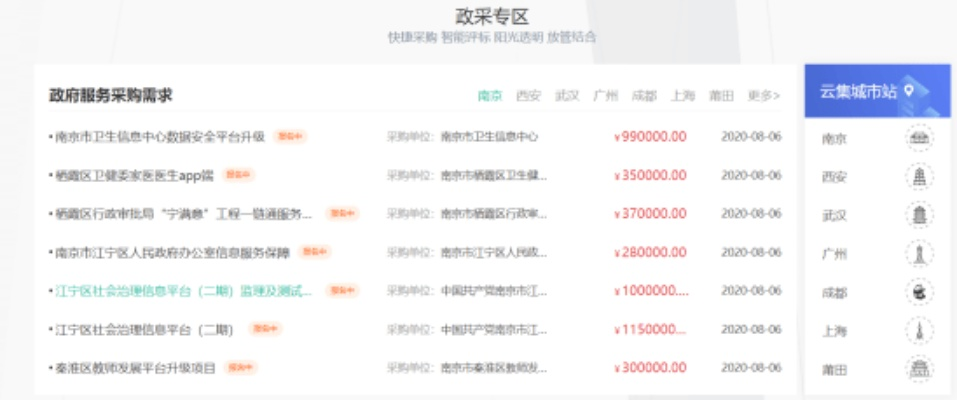Click the orange badge on 办公室信息服务保障 row

(315, 252)
